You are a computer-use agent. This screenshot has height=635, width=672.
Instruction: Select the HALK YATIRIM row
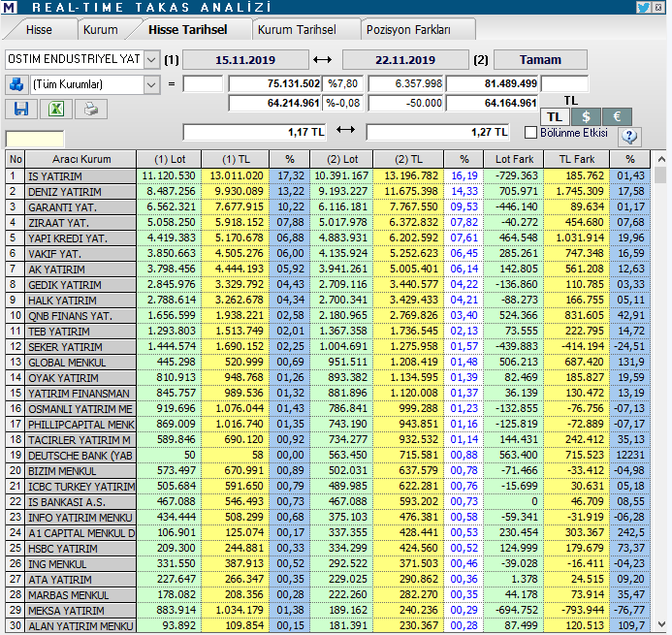pyautogui.click(x=328, y=300)
